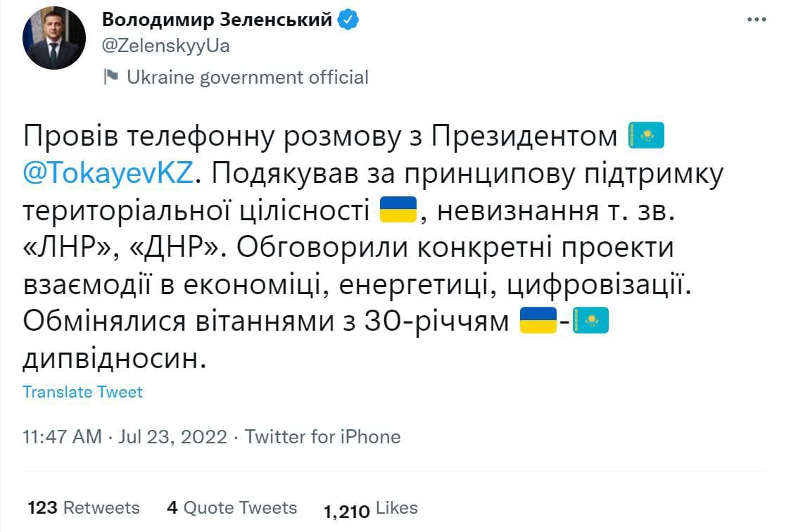Image resolution: width=791 pixels, height=532 pixels.
Task: Open the three-dot more options menu
Action: point(757,20)
